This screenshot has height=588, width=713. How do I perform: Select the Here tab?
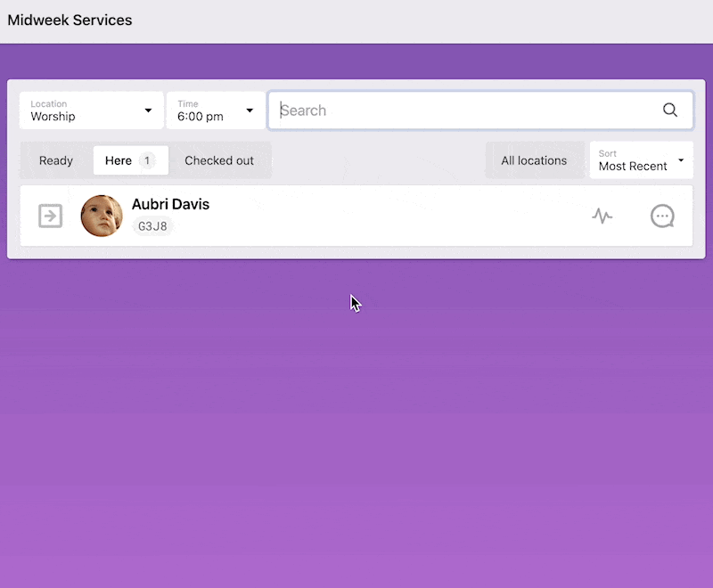(119, 160)
